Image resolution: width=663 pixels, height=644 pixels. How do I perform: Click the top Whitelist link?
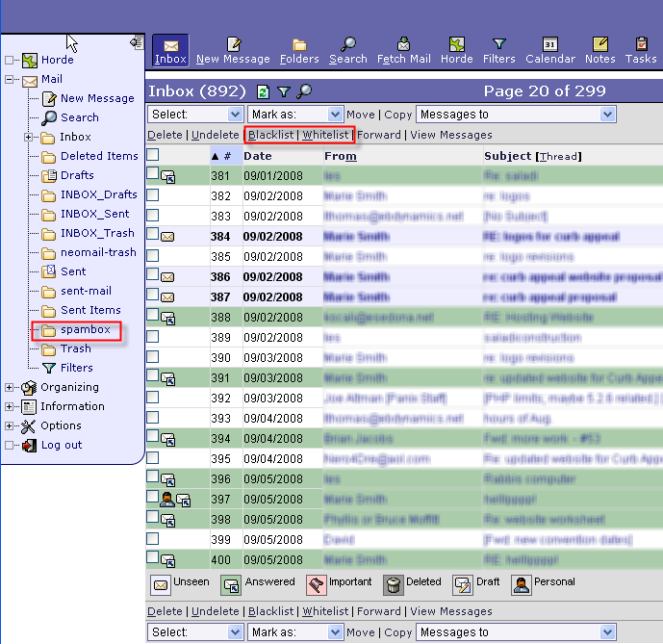[326, 135]
